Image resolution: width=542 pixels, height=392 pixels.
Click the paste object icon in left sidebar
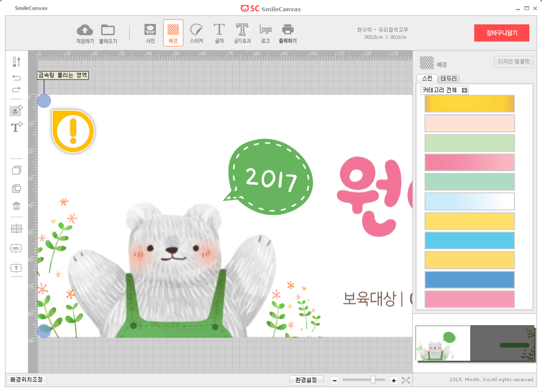tap(16, 188)
